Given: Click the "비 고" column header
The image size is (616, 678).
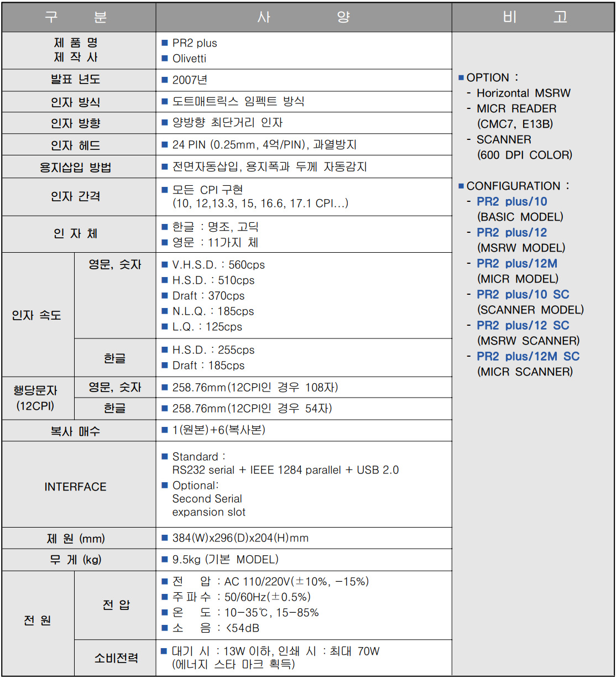Looking at the screenshot, I should coord(535,18).
